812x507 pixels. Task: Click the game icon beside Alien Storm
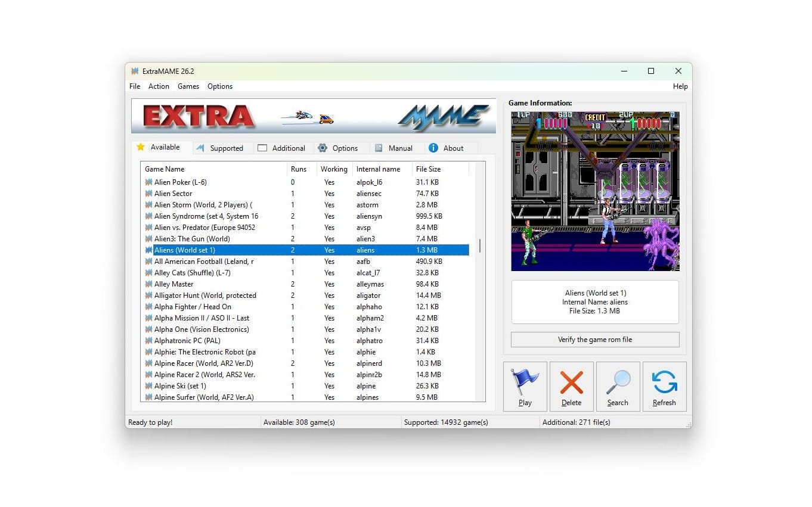pyautogui.click(x=149, y=205)
